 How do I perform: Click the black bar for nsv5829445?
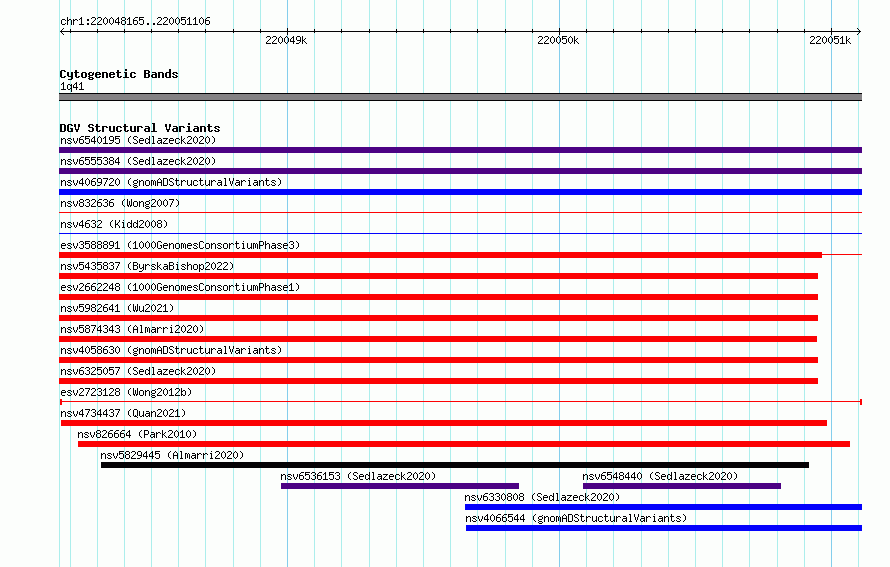coord(455,465)
